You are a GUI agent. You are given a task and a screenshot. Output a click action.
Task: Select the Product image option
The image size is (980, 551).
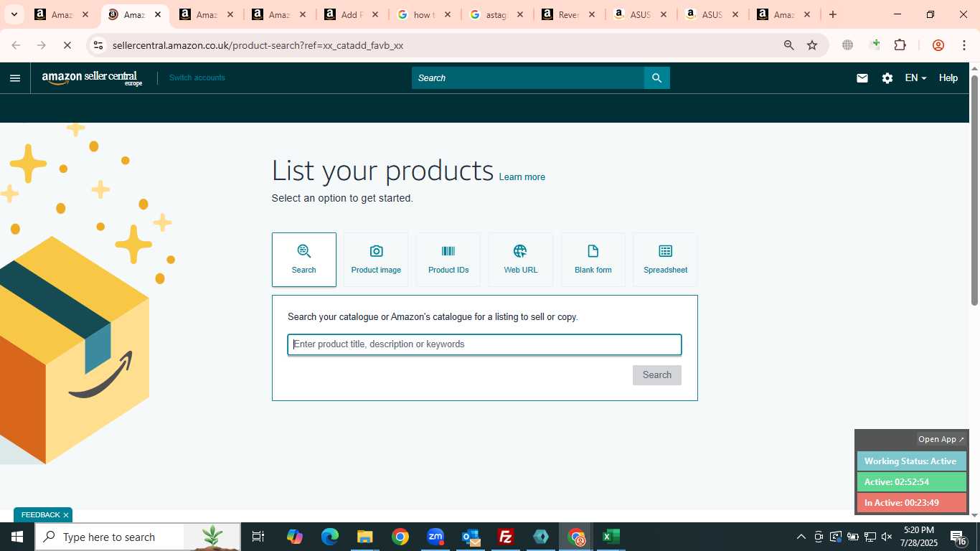[x=376, y=260]
